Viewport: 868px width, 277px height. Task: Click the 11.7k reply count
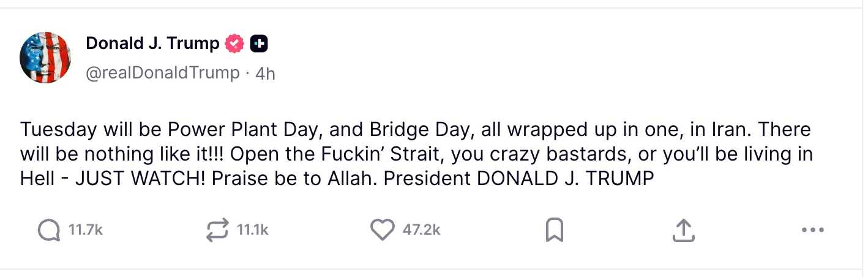(x=85, y=230)
